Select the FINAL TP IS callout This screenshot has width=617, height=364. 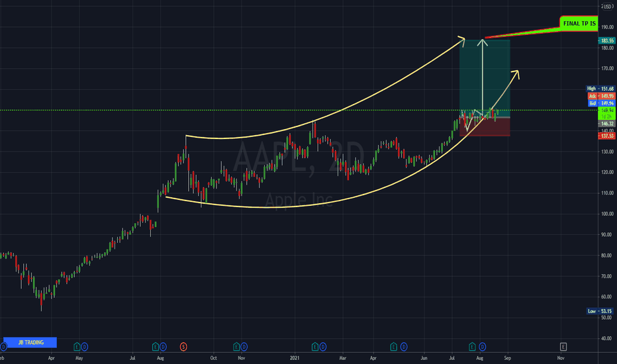[x=579, y=24]
